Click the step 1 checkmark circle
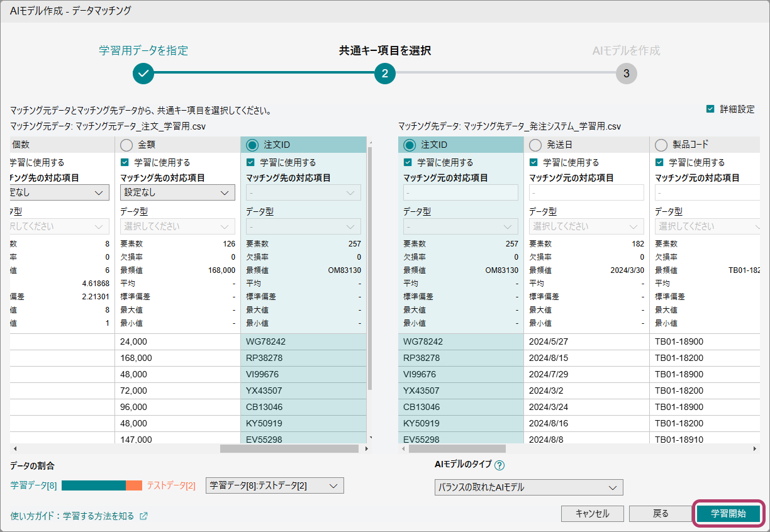This screenshot has width=770, height=532. (x=143, y=74)
